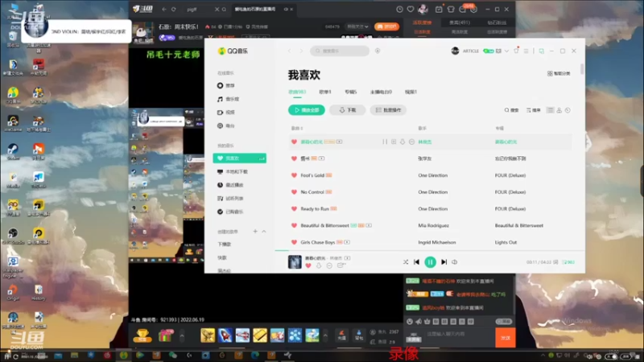
Task: Go back with QQ Music back arrow
Action: pos(290,51)
